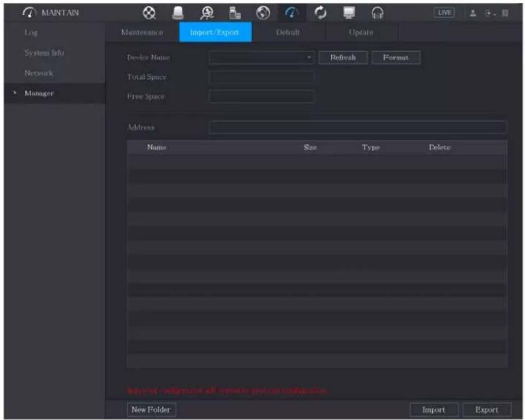
Task: Open Network in the sidebar
Action: tap(39, 73)
